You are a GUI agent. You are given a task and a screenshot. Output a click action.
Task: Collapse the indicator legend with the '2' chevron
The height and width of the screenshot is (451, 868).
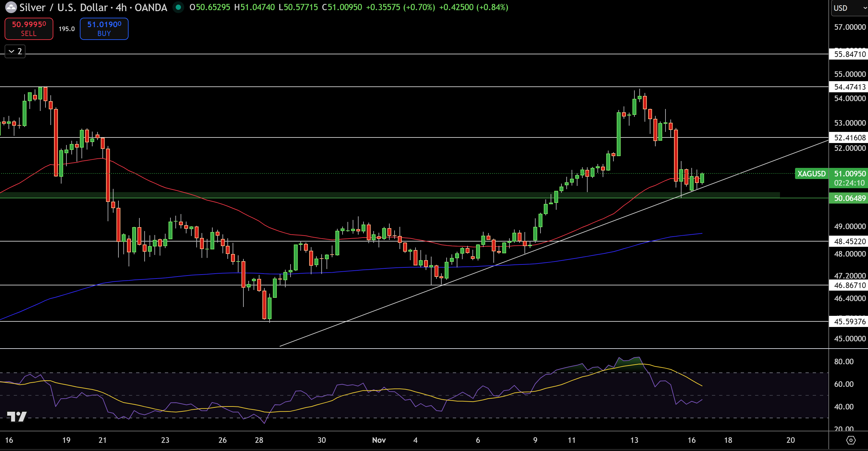pyautogui.click(x=14, y=51)
